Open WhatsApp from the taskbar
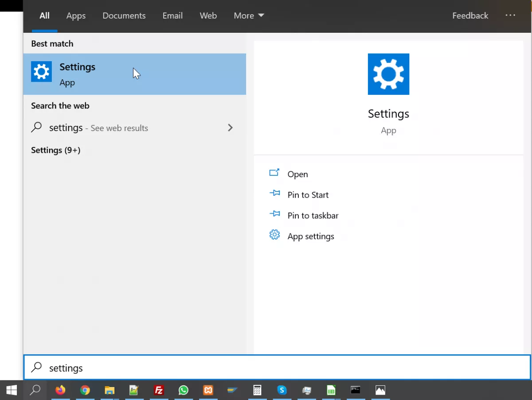532x400 pixels. pos(184,390)
